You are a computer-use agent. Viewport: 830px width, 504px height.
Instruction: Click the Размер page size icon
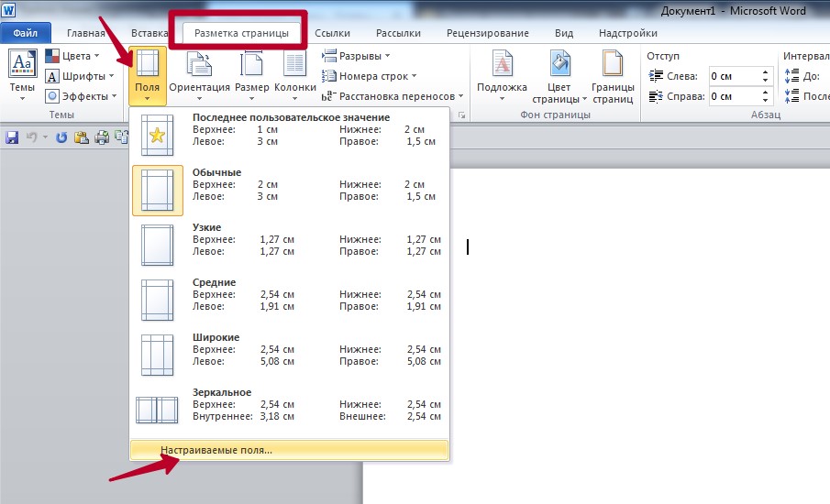pyautogui.click(x=251, y=74)
